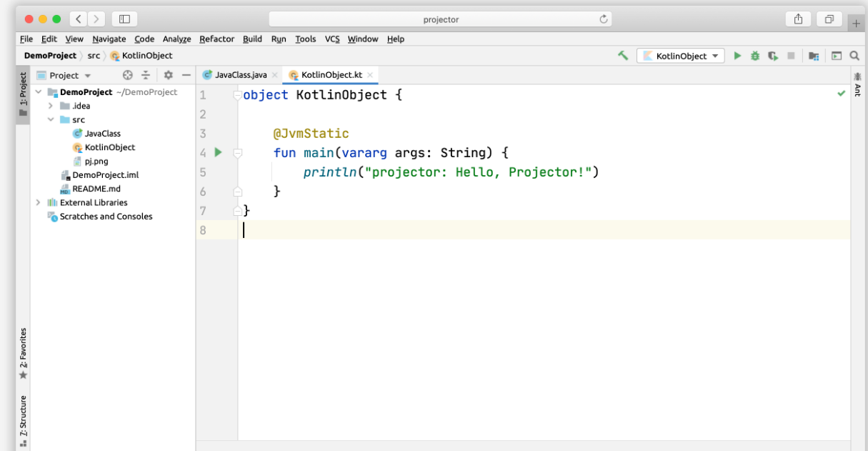Viewport: 868px width, 451px height.
Task: Collapse the src folder
Action: coord(51,120)
